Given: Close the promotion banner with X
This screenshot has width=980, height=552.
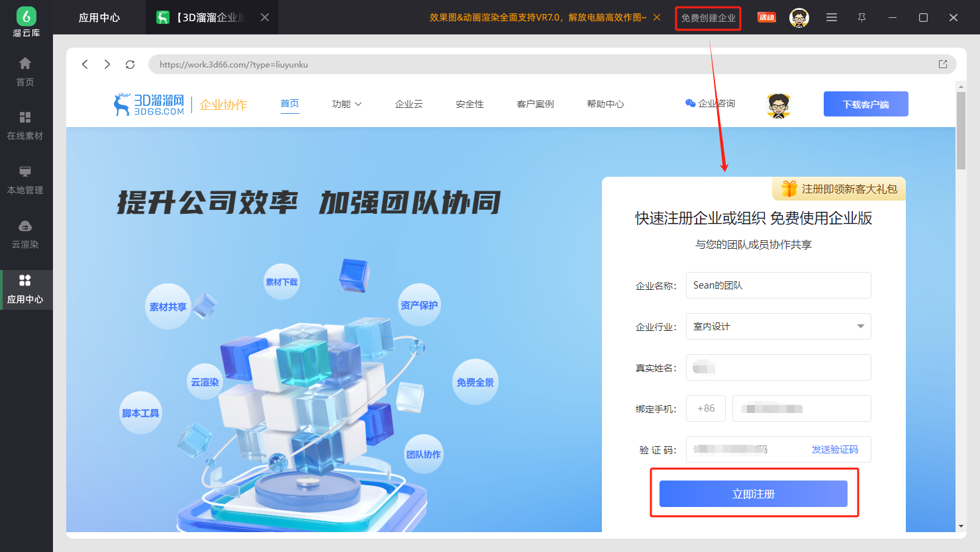Looking at the screenshot, I should coord(657,17).
